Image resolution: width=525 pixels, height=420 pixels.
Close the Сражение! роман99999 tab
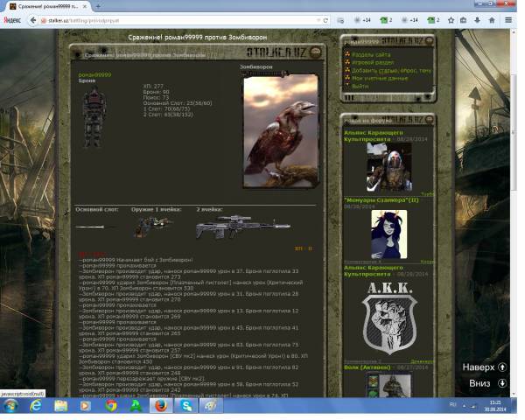click(x=85, y=6)
